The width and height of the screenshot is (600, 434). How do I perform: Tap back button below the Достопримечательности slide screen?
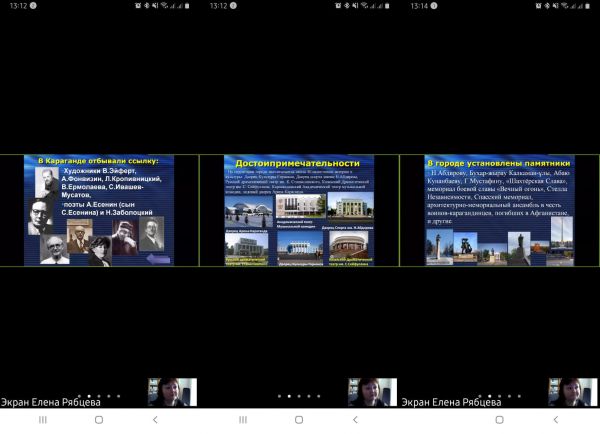(x=355, y=420)
